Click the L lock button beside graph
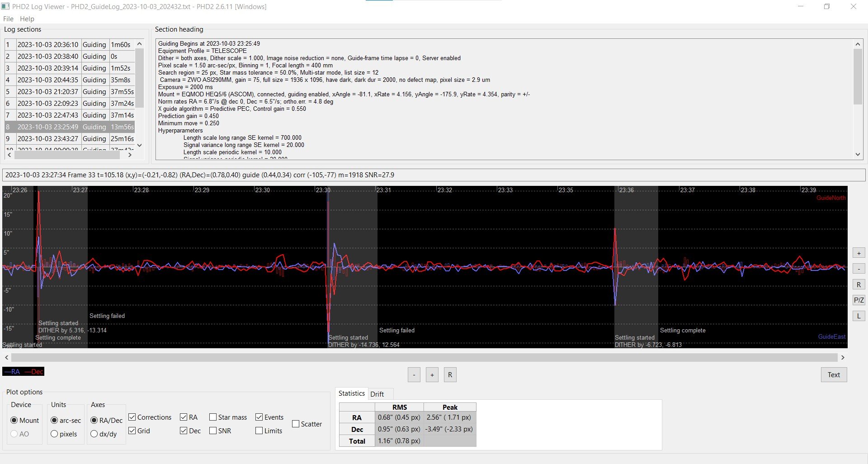The width and height of the screenshot is (868, 464). (x=859, y=316)
